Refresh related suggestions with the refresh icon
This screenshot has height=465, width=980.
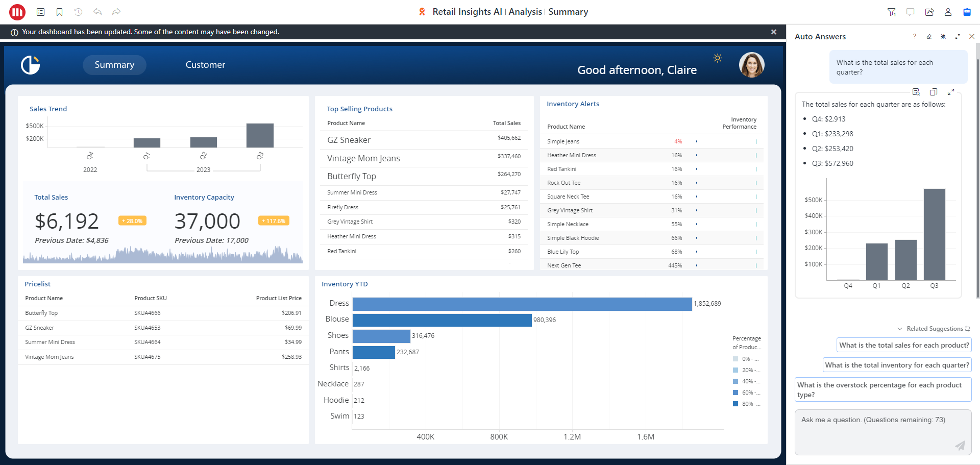pyautogui.click(x=967, y=329)
